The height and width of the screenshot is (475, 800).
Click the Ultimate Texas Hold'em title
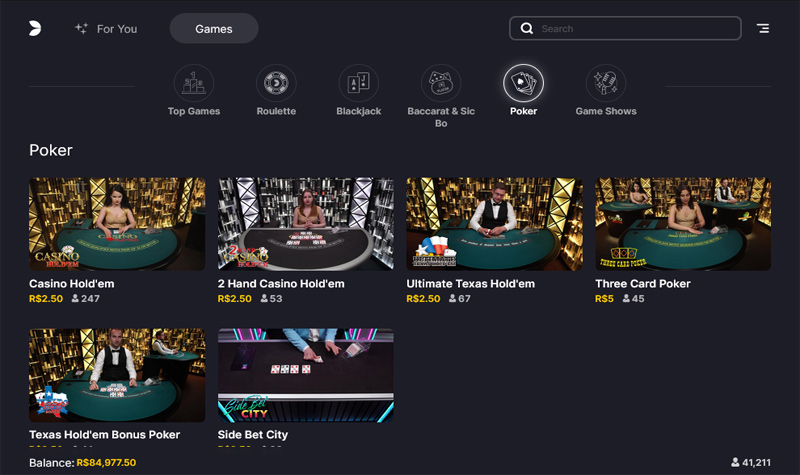tap(470, 284)
